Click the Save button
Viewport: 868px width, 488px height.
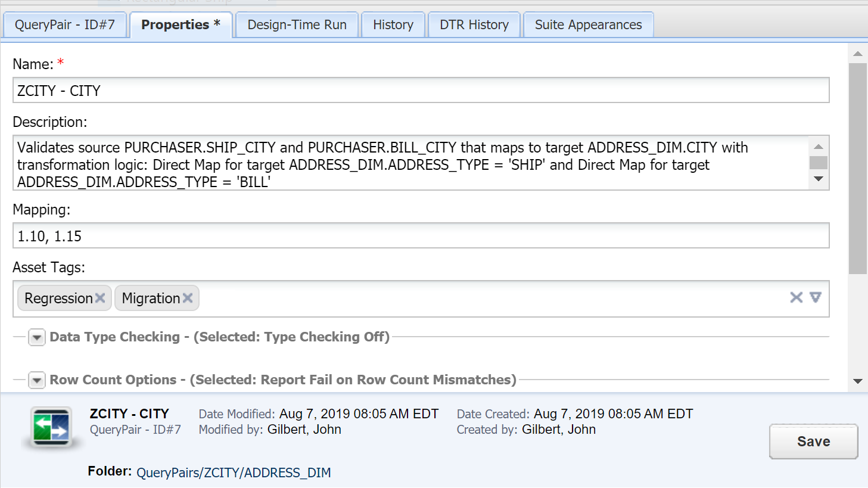click(x=813, y=442)
